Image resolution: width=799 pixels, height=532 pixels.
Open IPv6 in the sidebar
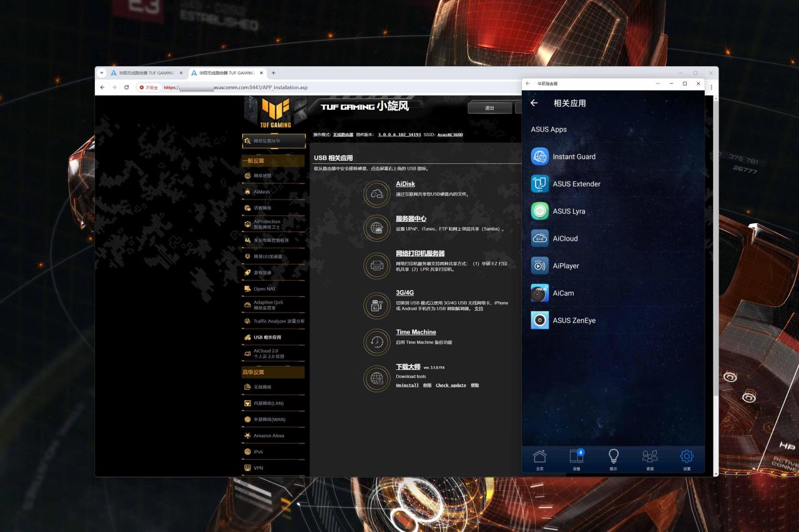273,452
